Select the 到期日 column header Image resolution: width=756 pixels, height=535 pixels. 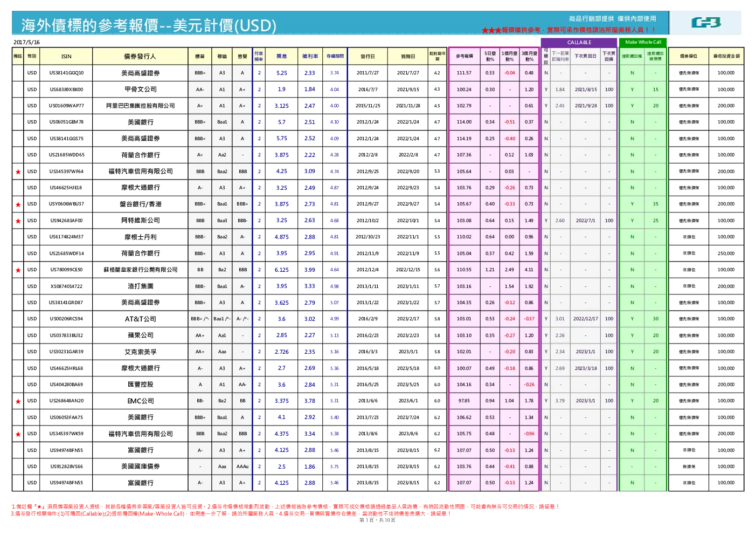pyautogui.click(x=408, y=56)
